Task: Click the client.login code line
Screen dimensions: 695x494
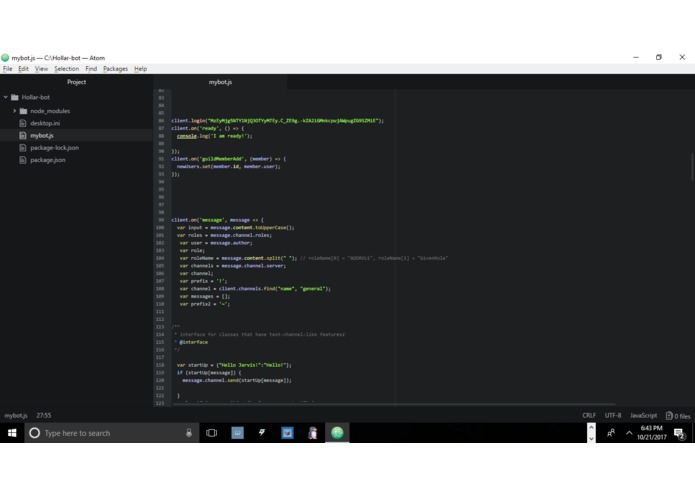Action: pyautogui.click(x=277, y=121)
